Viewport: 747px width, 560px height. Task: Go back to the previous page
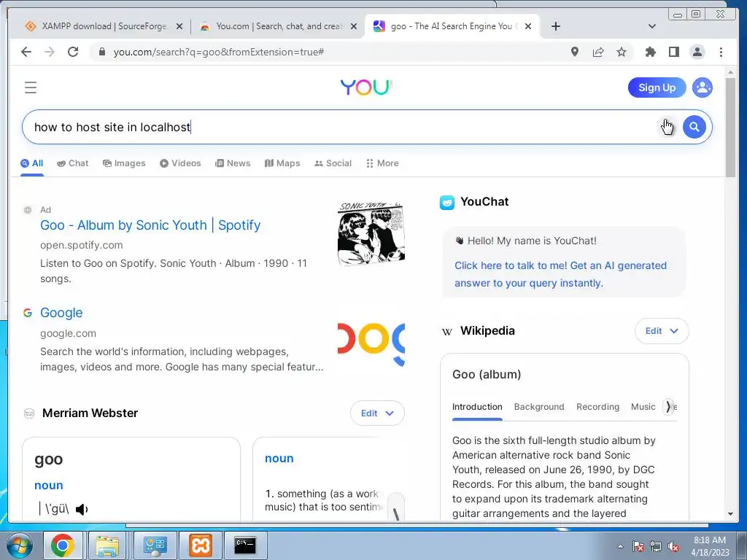26,52
